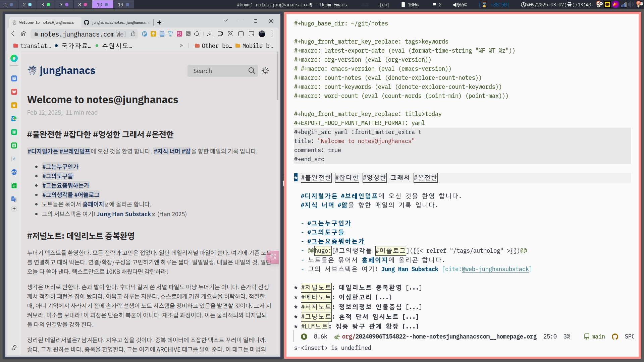Screen dimensions: 644x362
Task: Open the extensions puzzle icon
Action: [197, 34]
